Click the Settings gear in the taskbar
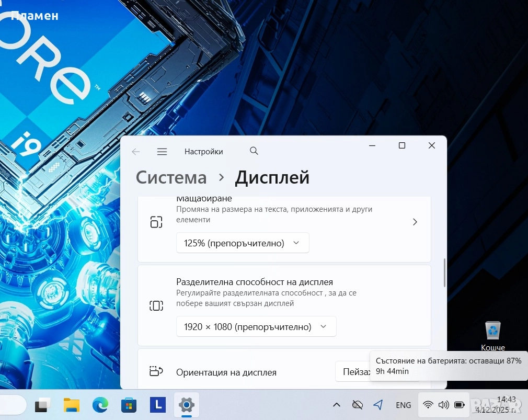Viewport: 528px width, 420px height. pyautogui.click(x=186, y=405)
